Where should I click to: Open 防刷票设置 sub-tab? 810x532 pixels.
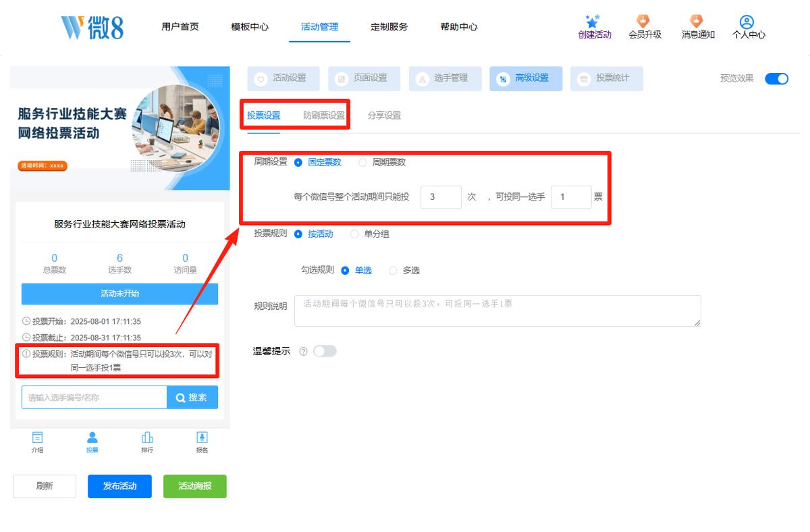[x=324, y=115]
